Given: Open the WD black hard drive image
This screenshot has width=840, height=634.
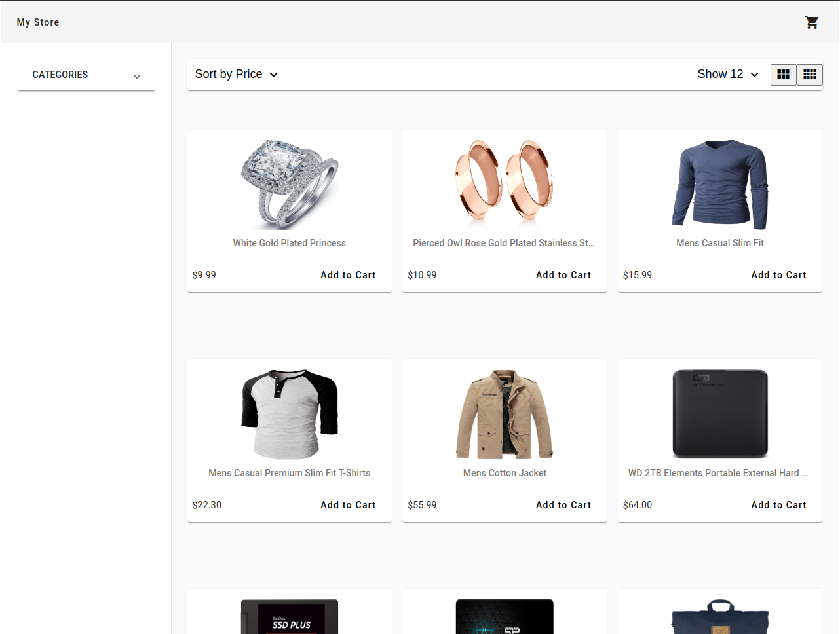Looking at the screenshot, I should tap(720, 414).
